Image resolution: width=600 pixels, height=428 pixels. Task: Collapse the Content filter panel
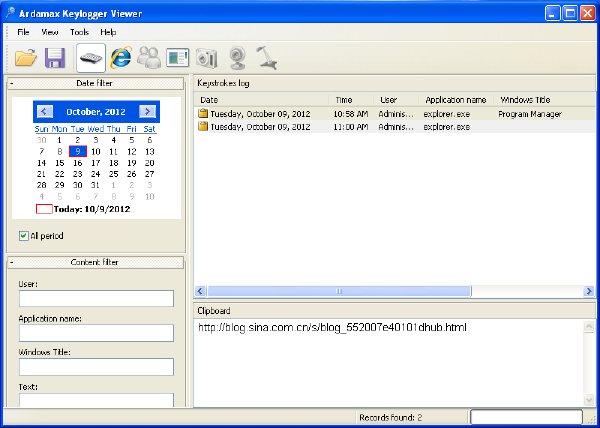pyautogui.click(x=11, y=262)
